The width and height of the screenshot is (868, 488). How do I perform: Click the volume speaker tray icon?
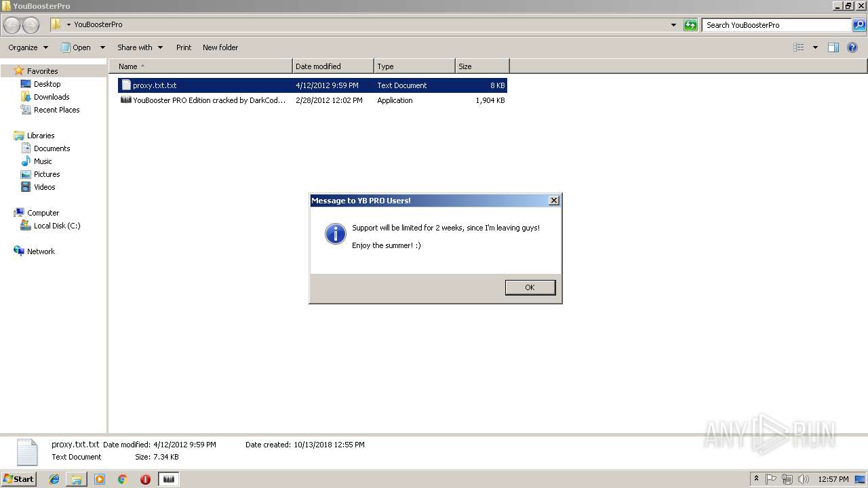tap(804, 479)
